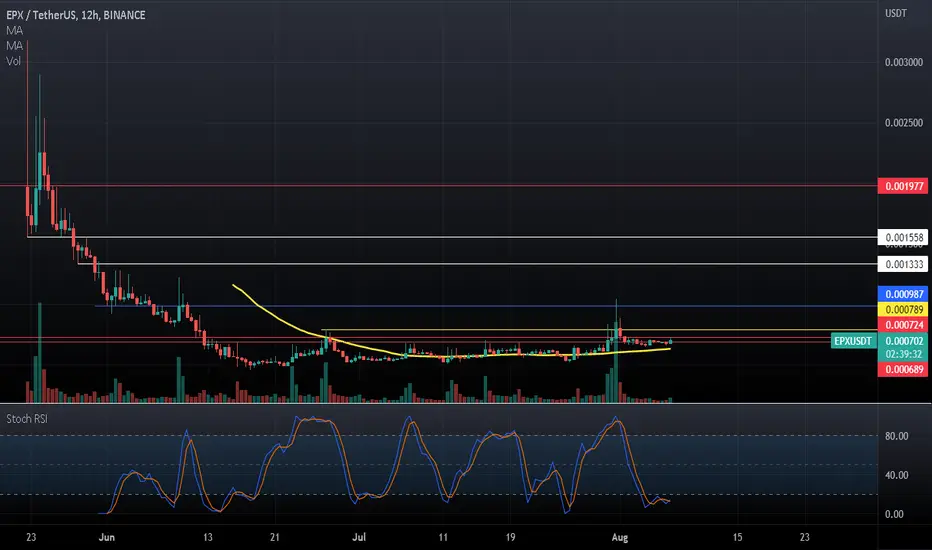The image size is (932, 550).
Task: Click the 13 date on time axis
Action: (207, 538)
